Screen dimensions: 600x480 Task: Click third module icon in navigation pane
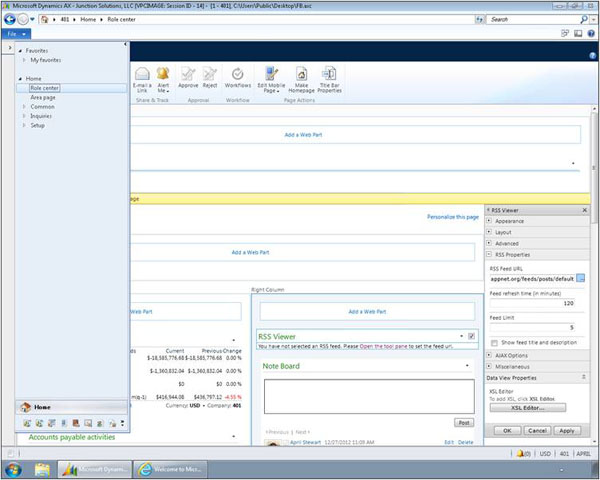[52, 423]
